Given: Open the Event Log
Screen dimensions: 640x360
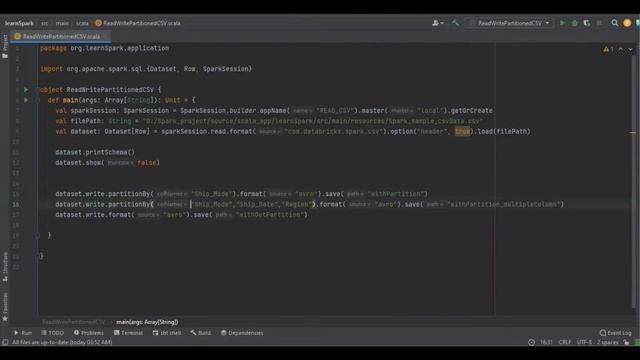Looking at the screenshot, I should (616, 333).
